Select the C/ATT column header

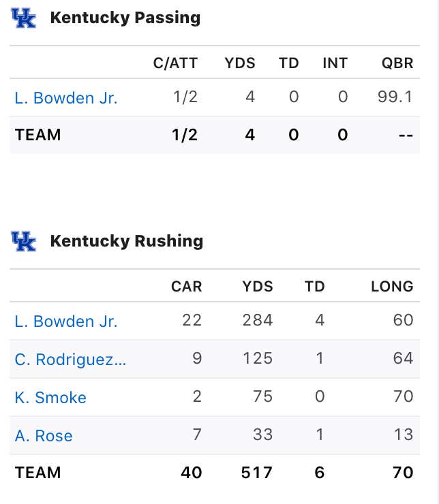click(x=175, y=63)
